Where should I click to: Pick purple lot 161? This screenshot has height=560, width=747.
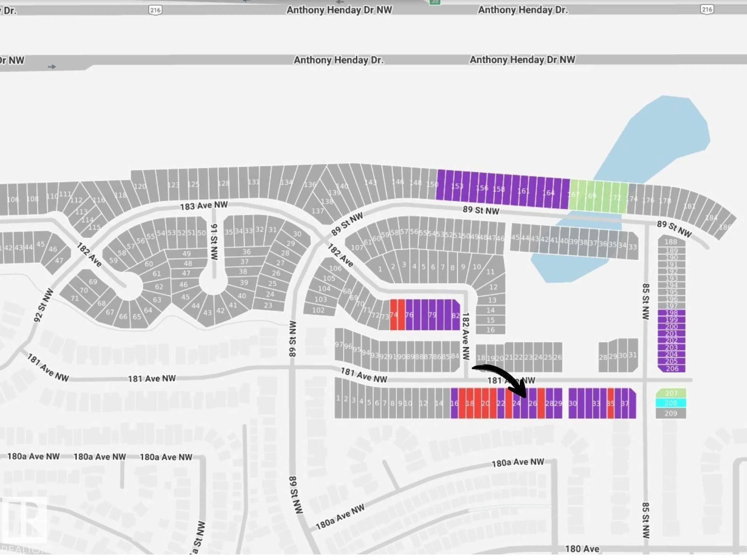coord(524,191)
